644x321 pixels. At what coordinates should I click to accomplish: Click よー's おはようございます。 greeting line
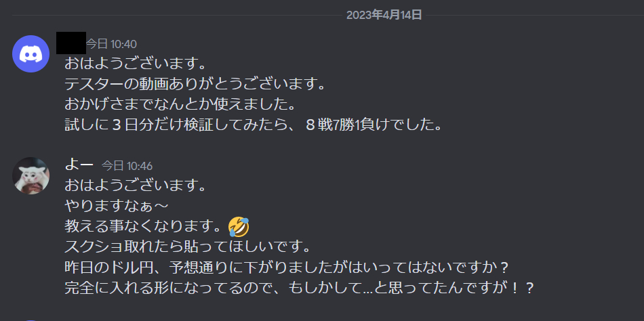click(x=135, y=186)
